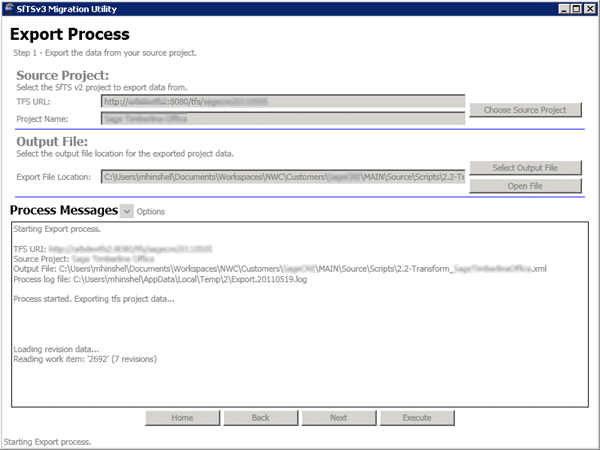Click the 'Output File:' path line in messages

tap(280, 269)
